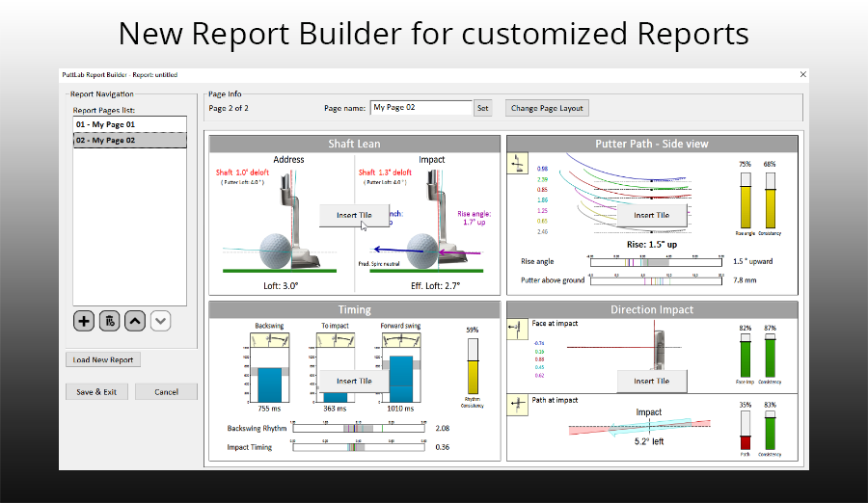Click the Backswing Rhythm '2.08' value

click(x=443, y=428)
